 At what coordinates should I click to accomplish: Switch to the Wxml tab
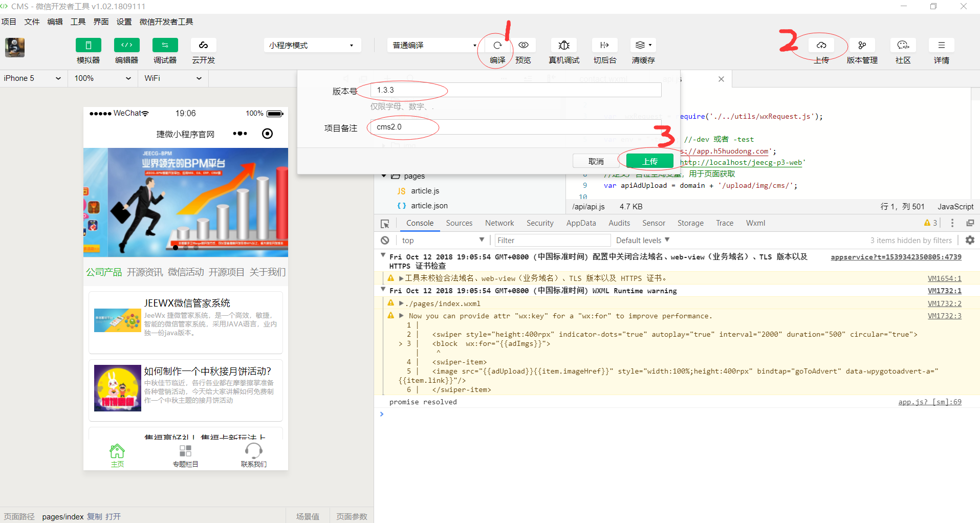pyautogui.click(x=755, y=223)
